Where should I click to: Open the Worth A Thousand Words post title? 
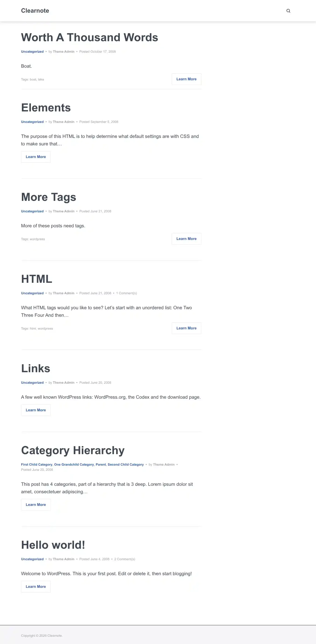pyautogui.click(x=89, y=37)
